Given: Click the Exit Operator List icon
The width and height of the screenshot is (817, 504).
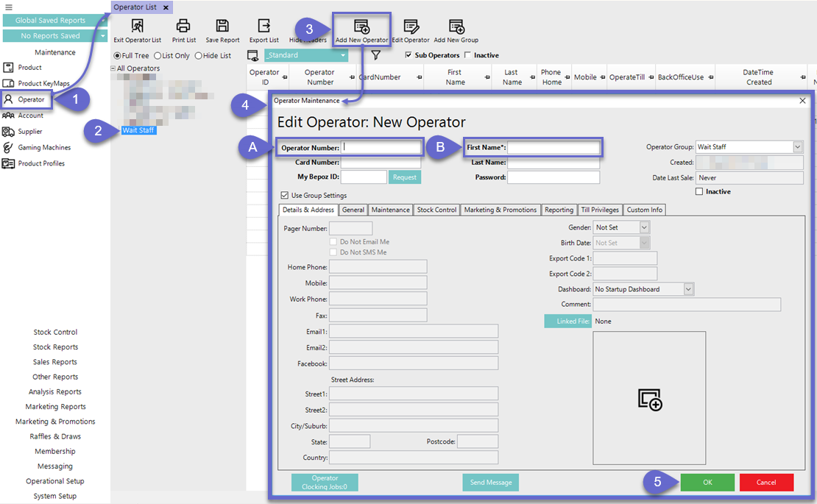Looking at the screenshot, I should click(137, 27).
